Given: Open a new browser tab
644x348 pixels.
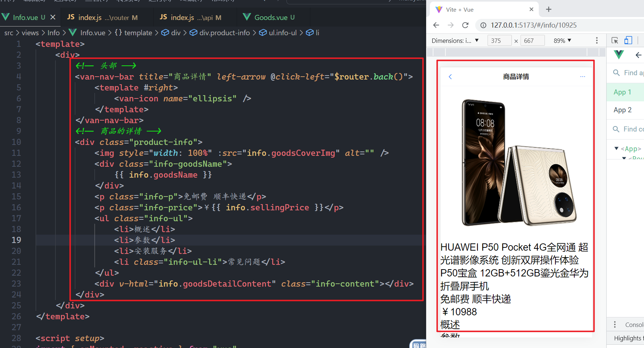Looking at the screenshot, I should (549, 9).
